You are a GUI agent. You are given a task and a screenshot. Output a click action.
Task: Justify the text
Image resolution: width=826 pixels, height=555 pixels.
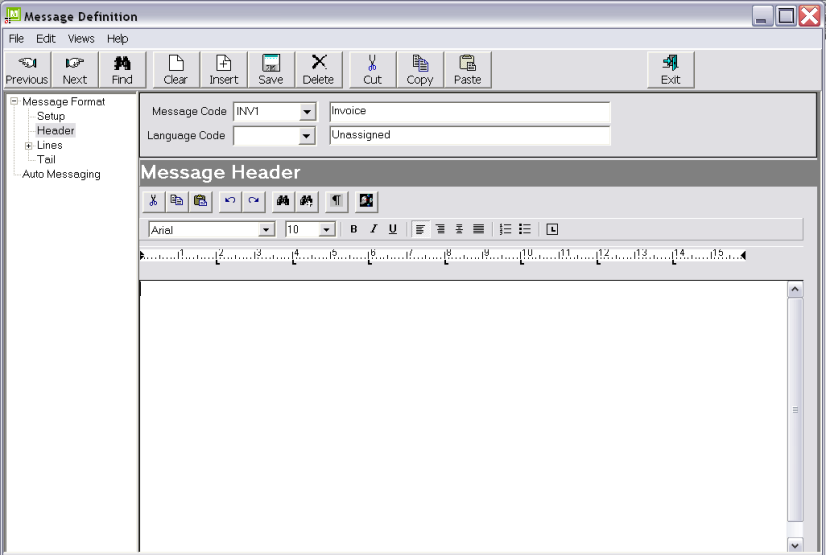point(478,229)
